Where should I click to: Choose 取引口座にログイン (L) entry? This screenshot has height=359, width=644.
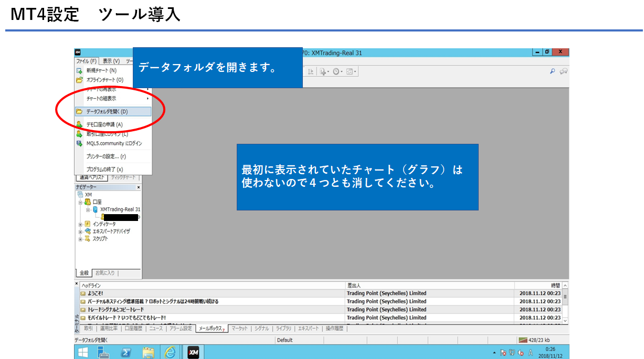tap(107, 134)
